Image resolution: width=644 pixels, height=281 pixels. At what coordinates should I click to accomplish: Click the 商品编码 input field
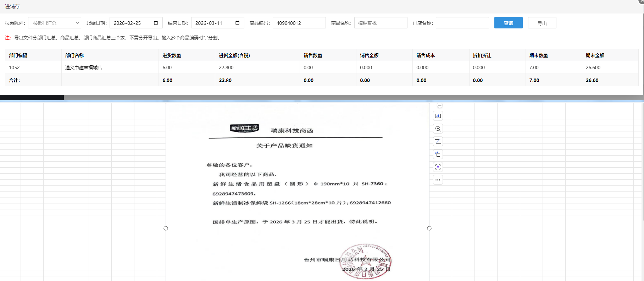[x=299, y=23]
